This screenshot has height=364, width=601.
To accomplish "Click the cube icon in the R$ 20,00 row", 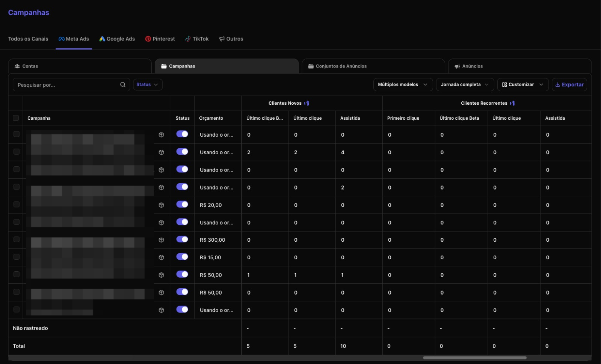I will point(161,205).
